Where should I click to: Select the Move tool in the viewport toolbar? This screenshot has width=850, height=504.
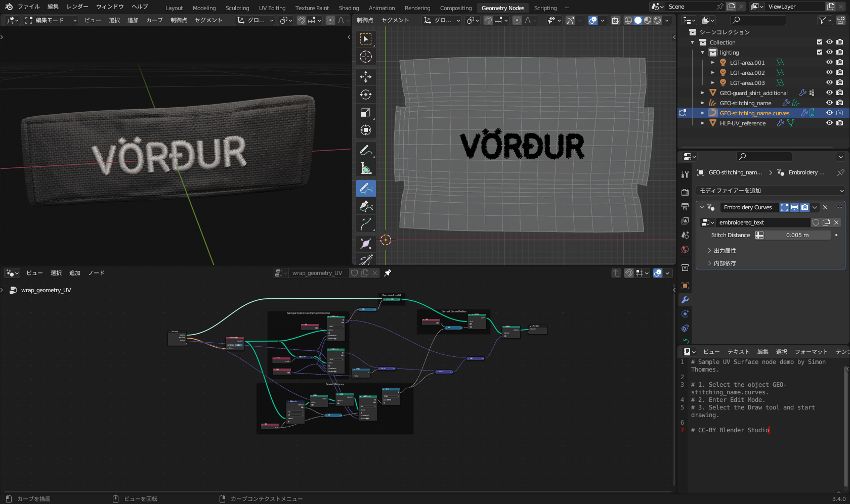point(365,77)
